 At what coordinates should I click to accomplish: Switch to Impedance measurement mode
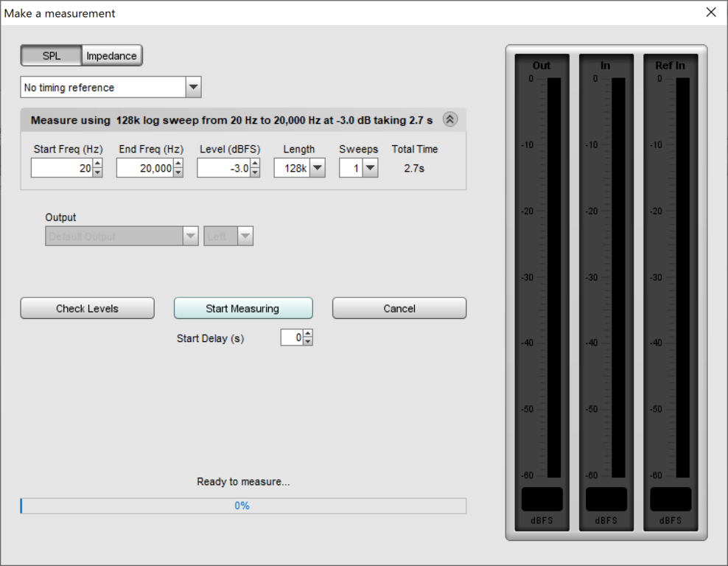tap(112, 56)
